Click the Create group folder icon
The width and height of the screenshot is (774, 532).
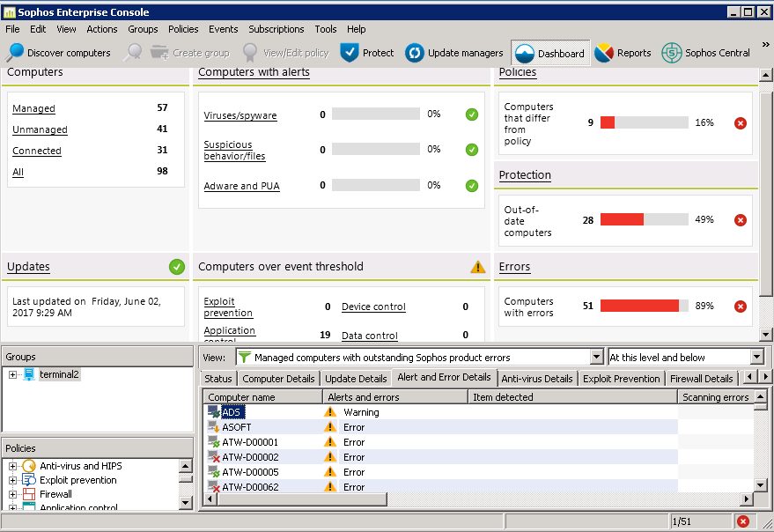tap(159, 52)
